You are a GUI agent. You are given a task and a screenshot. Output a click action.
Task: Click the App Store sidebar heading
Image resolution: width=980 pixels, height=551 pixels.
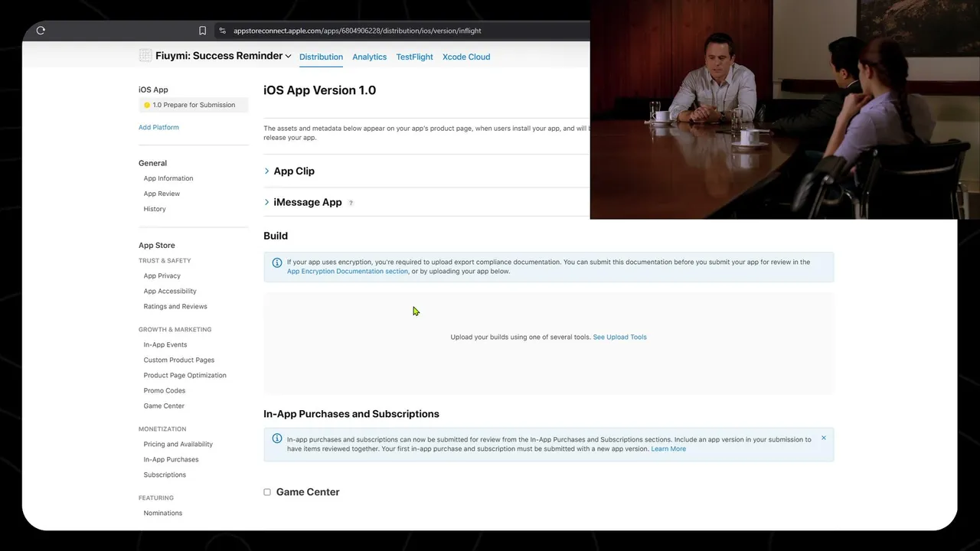pos(157,246)
